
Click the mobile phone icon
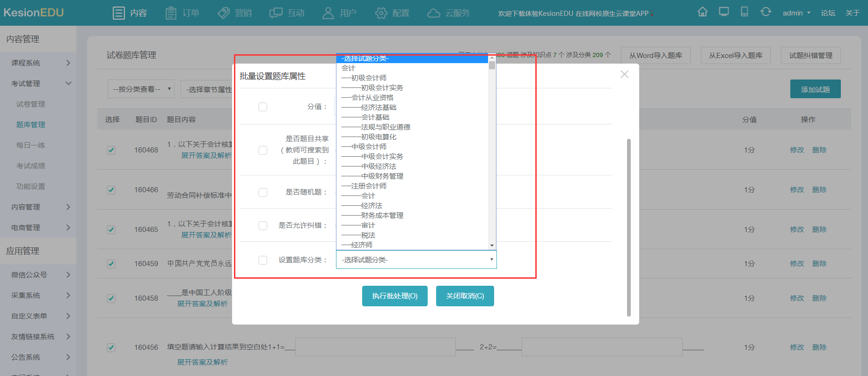pos(744,12)
